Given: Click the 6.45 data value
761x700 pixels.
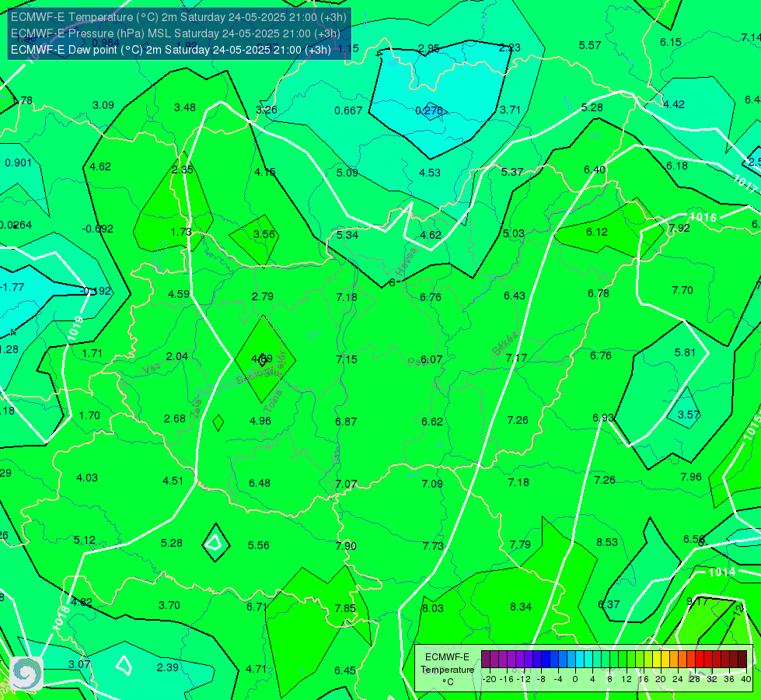Looking at the screenshot, I should click(345, 671).
